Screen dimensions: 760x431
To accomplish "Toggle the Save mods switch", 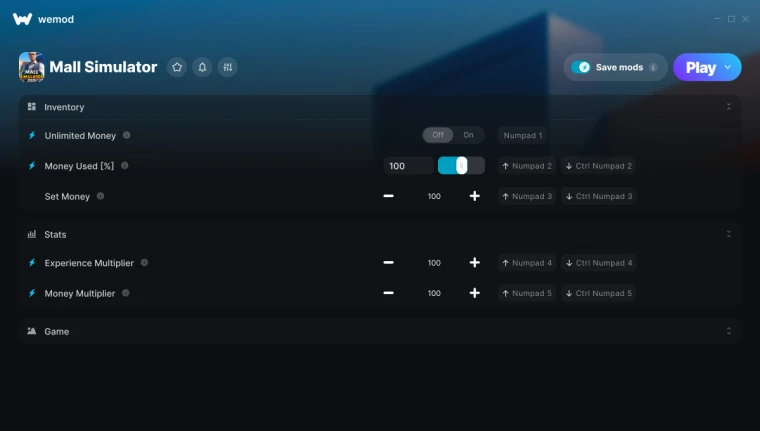I will 581,67.
